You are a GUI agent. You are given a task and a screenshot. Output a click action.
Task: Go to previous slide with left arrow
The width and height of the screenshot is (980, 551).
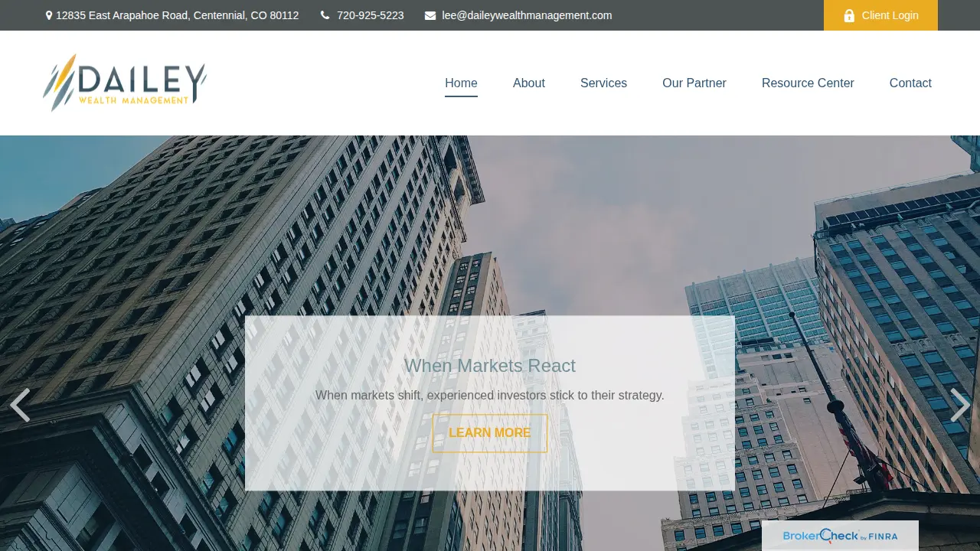(20, 405)
